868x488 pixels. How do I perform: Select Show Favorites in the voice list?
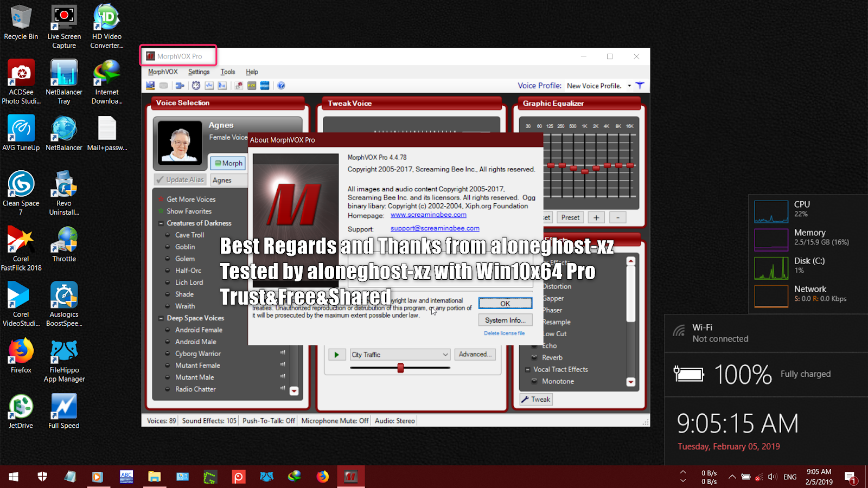tap(189, 211)
